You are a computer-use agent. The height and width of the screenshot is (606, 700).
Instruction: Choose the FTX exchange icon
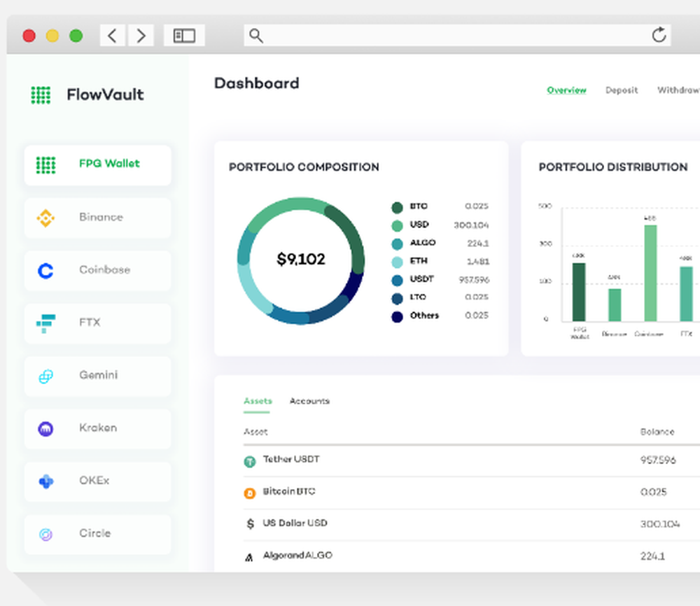[45, 323]
